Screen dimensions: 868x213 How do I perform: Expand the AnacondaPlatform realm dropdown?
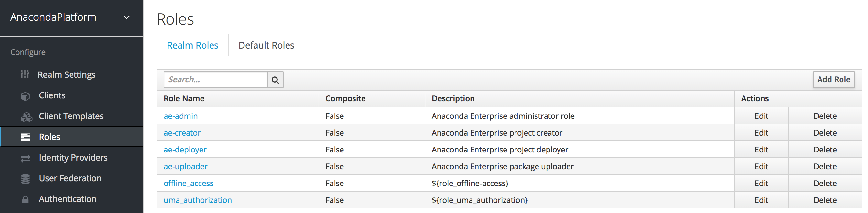pos(127,17)
